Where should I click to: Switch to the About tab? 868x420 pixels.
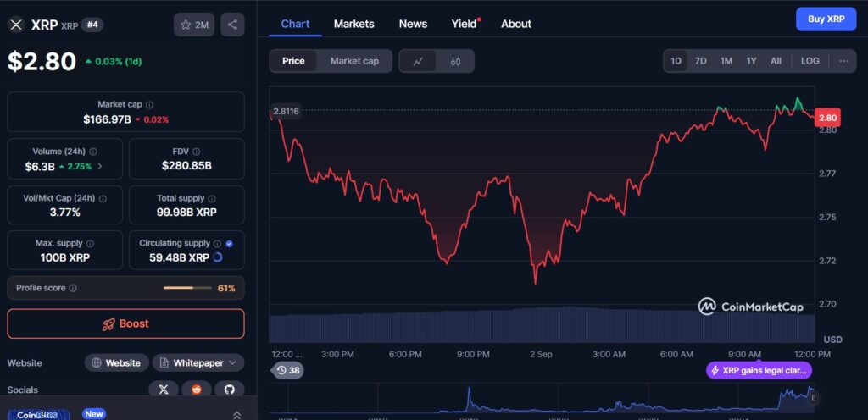pos(516,24)
